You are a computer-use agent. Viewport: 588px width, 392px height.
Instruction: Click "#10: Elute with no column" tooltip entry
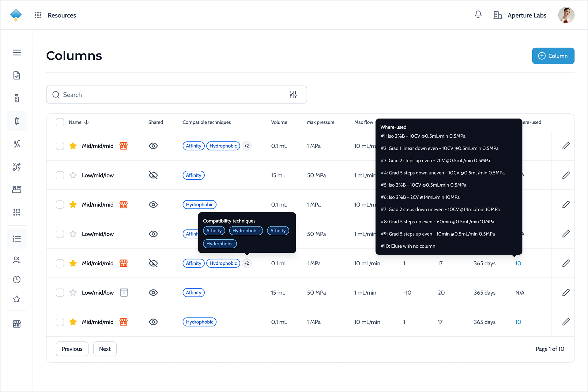(408, 246)
